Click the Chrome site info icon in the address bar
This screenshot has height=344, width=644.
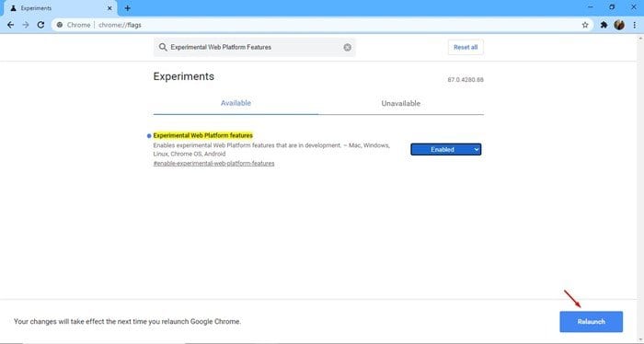tap(60, 25)
